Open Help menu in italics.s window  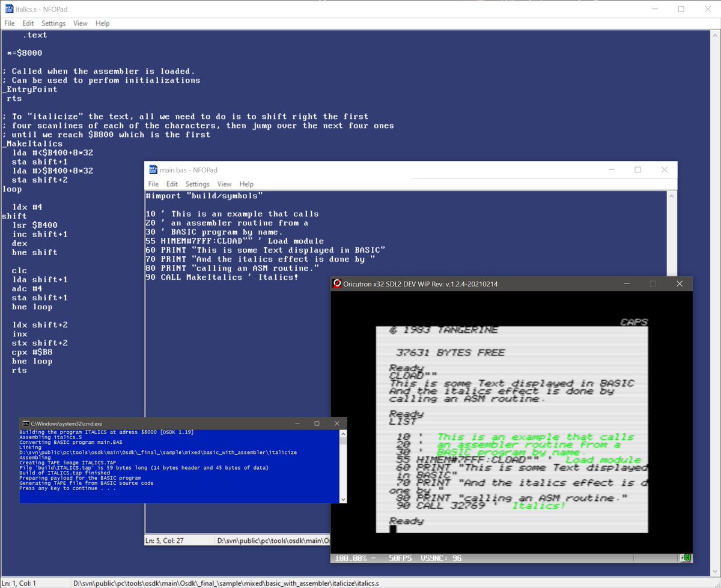(103, 23)
